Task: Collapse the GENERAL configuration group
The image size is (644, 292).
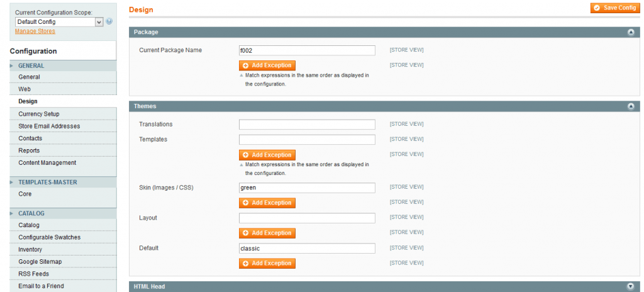Action: (31, 65)
